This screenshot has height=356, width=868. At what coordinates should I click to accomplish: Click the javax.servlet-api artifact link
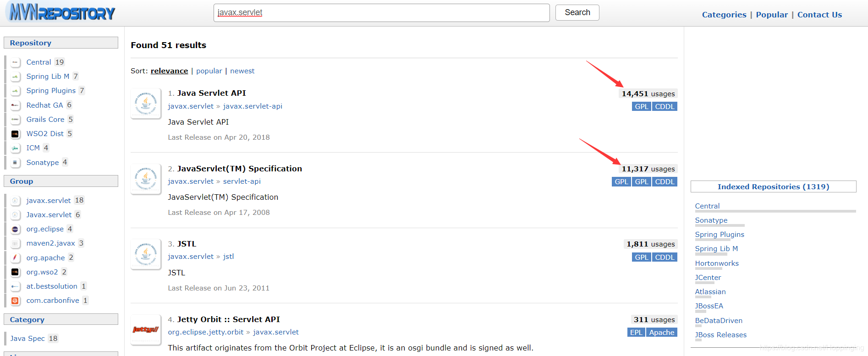point(253,106)
